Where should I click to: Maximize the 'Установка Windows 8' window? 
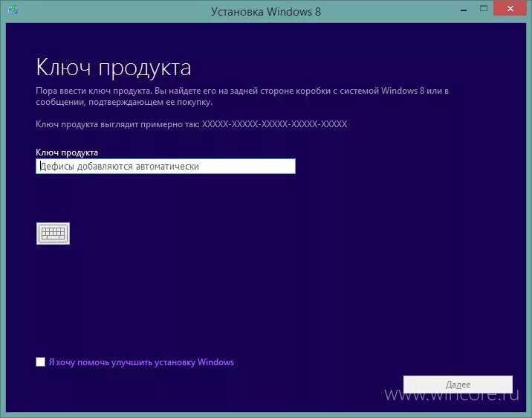click(x=484, y=9)
